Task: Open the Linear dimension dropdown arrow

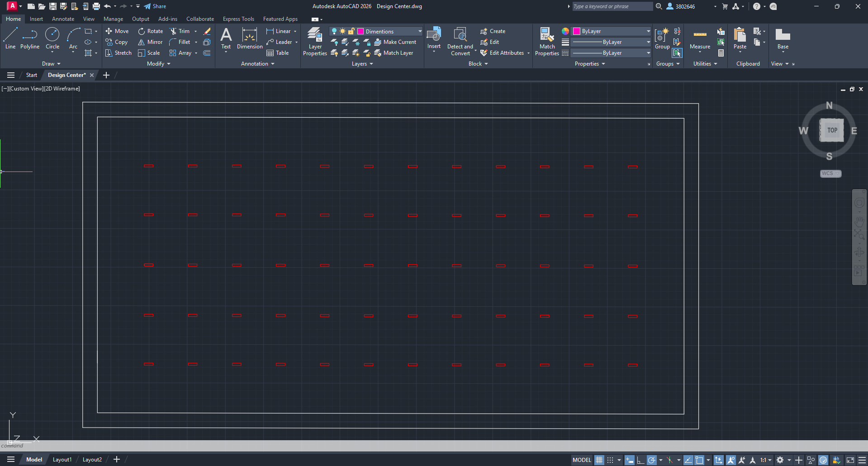Action: 295,31
